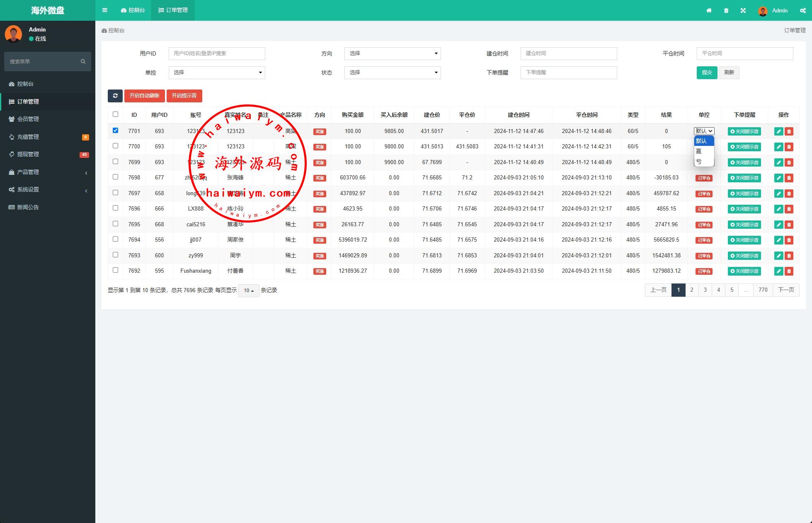
Task: Click the search icon in the sidebar menu search
Action: click(83, 61)
